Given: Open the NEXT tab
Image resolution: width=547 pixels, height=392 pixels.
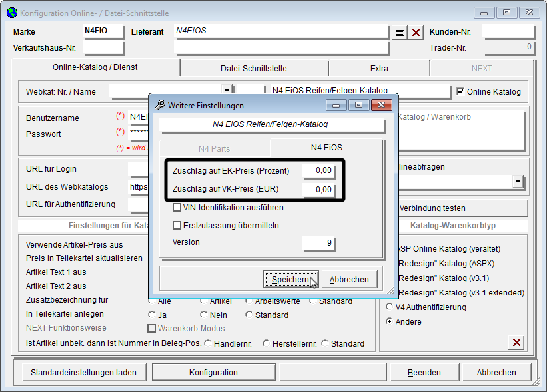Looking at the screenshot, I should click(482, 69).
